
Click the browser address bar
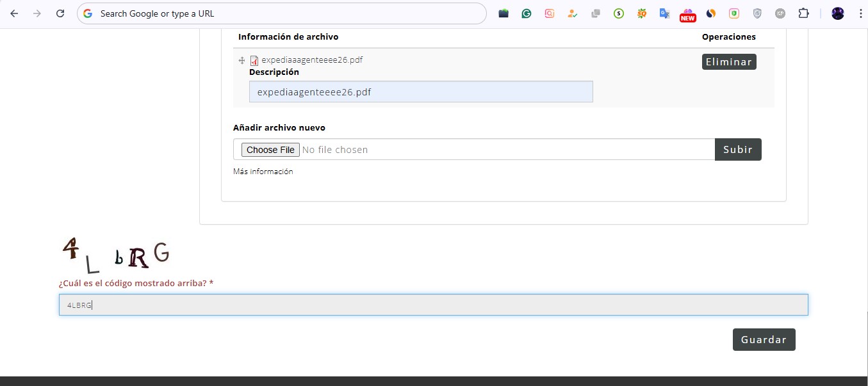(282, 13)
